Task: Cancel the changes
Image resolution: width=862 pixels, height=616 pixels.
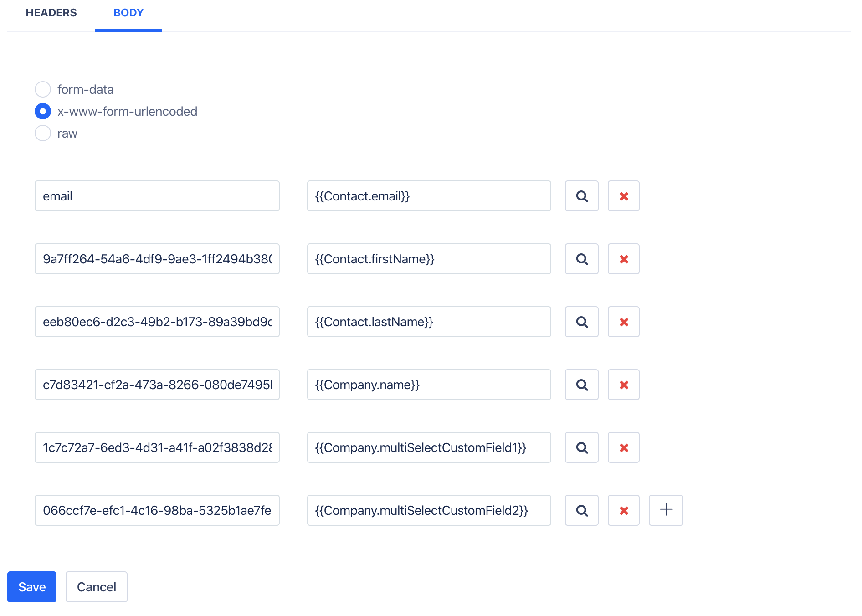Action: coord(97,587)
